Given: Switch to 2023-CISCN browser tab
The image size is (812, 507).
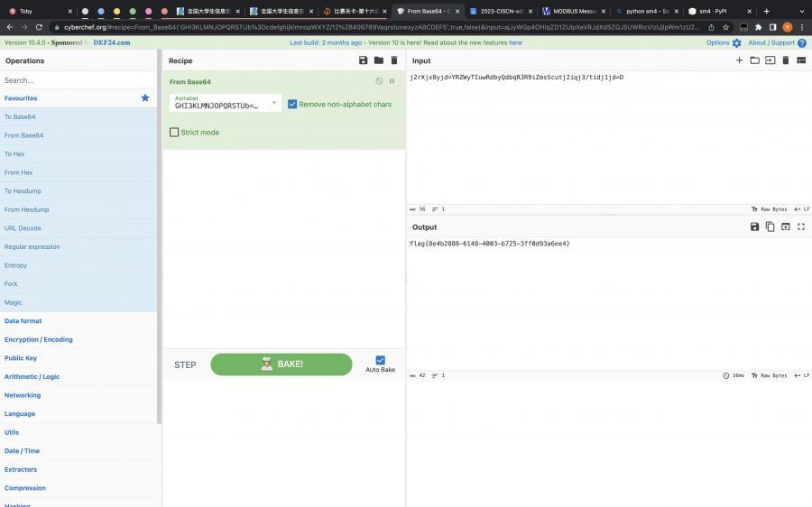Looking at the screenshot, I should 502,11.
